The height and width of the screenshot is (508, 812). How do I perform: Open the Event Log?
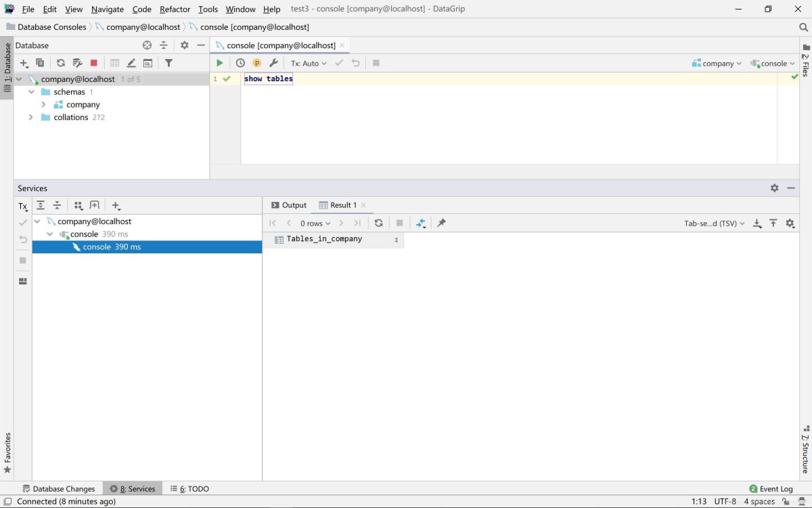[771, 488]
